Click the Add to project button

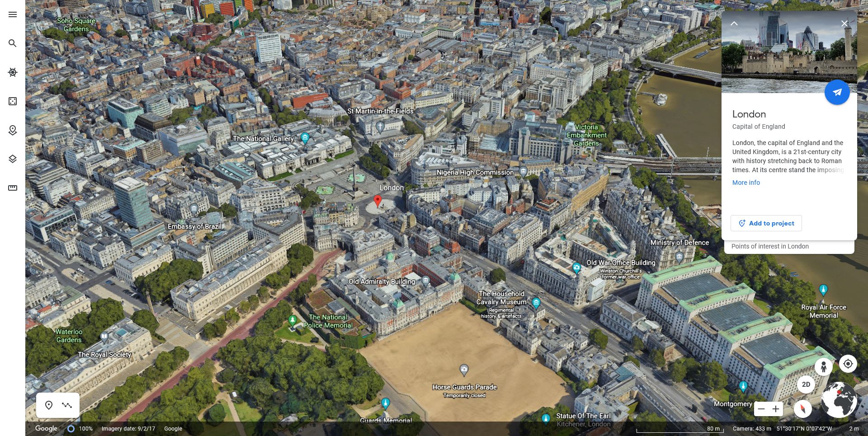(766, 223)
